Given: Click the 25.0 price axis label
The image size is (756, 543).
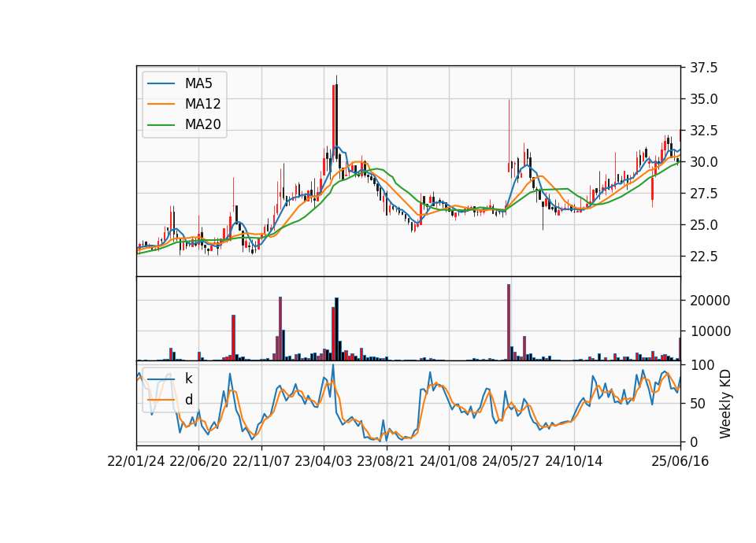Looking at the screenshot, I should (x=703, y=225).
